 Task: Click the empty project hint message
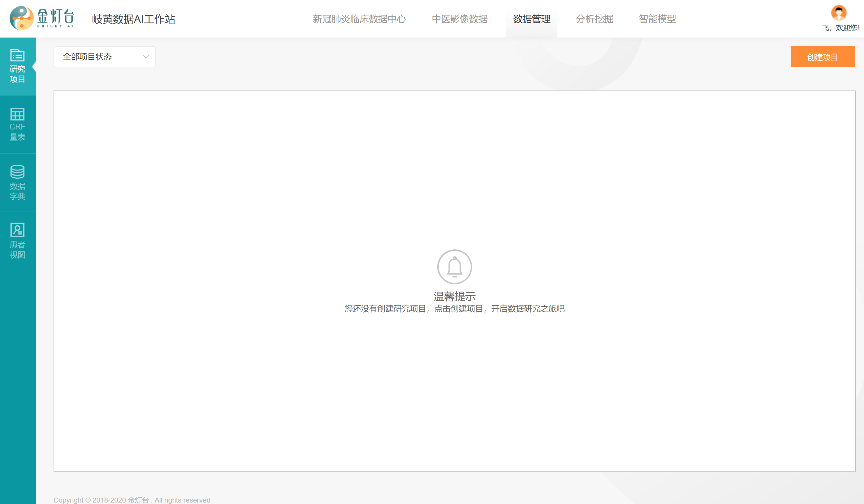pos(454,309)
